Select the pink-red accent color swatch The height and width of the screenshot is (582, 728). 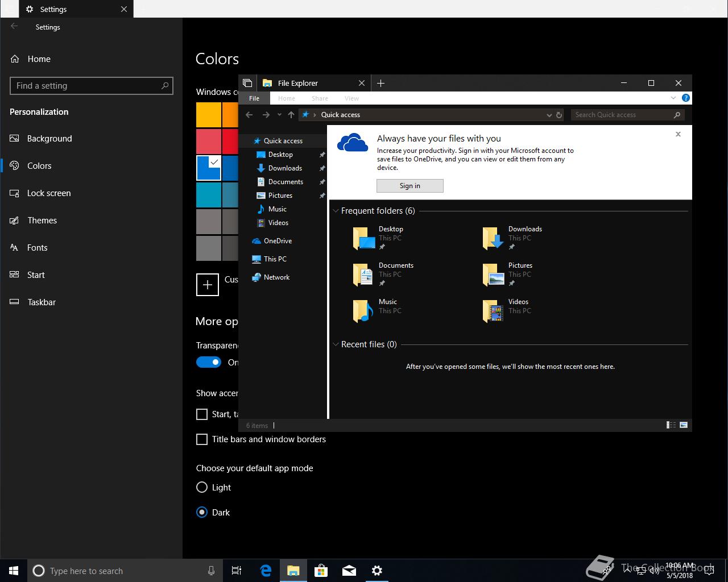[x=209, y=142]
